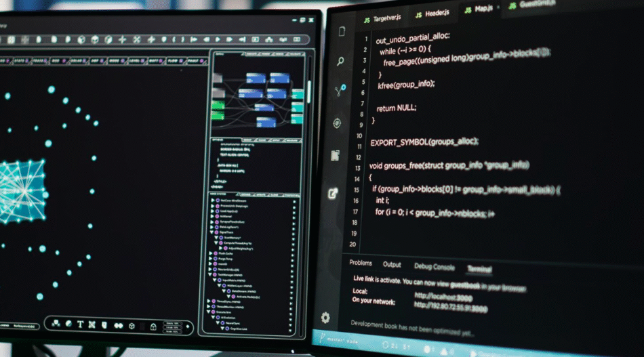Click the share/export icon in editor sidebar
This screenshot has height=357, width=644.
(x=333, y=193)
